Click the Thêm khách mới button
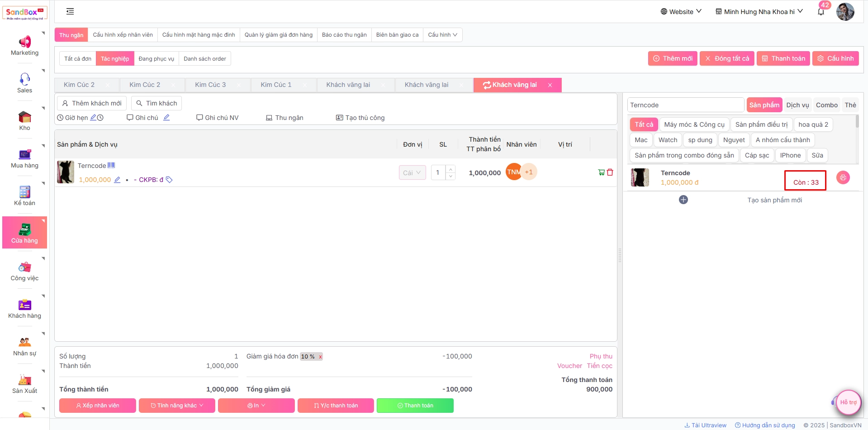868x430 pixels. point(92,103)
